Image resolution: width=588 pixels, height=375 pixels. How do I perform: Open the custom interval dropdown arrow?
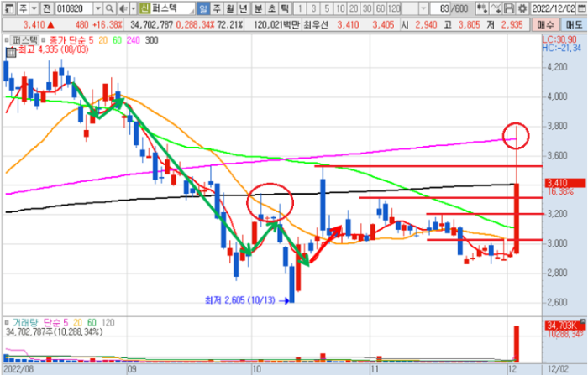(423, 8)
